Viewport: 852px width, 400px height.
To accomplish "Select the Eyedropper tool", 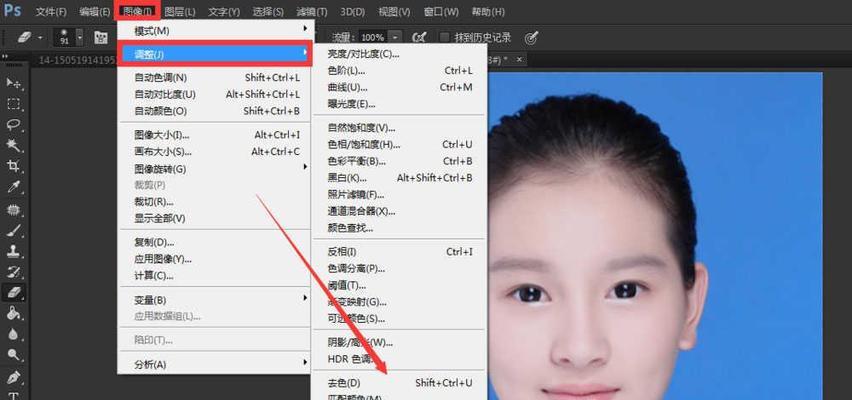I will pyautogui.click(x=13, y=188).
